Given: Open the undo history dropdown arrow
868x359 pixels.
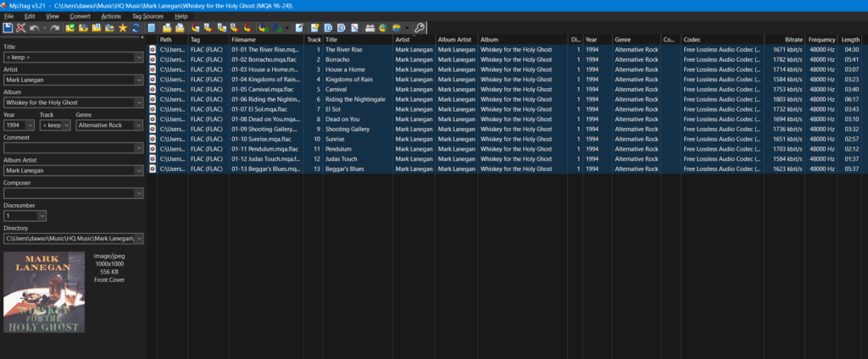Looking at the screenshot, I should 45,28.
